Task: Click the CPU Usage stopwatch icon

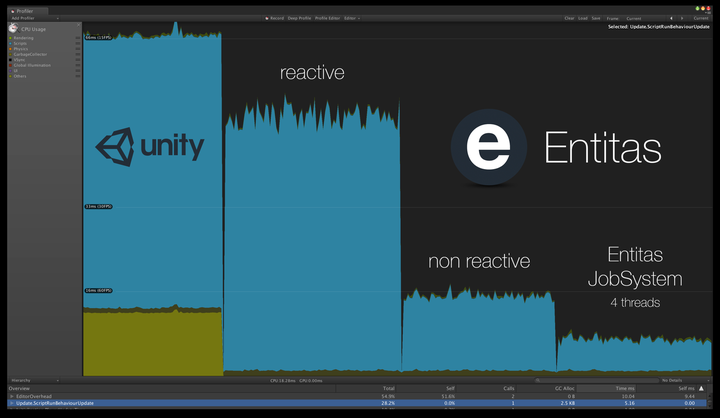Action: pyautogui.click(x=13, y=28)
